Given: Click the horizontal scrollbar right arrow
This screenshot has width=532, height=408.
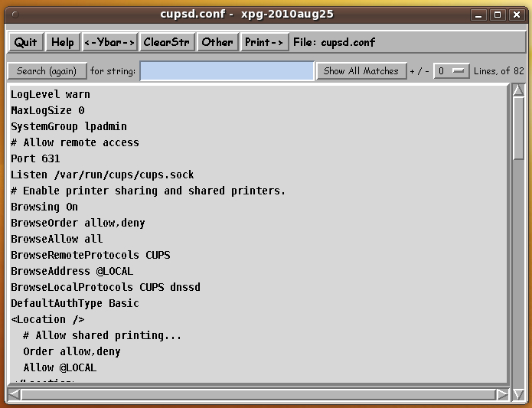Looking at the screenshot, I should point(502,395).
